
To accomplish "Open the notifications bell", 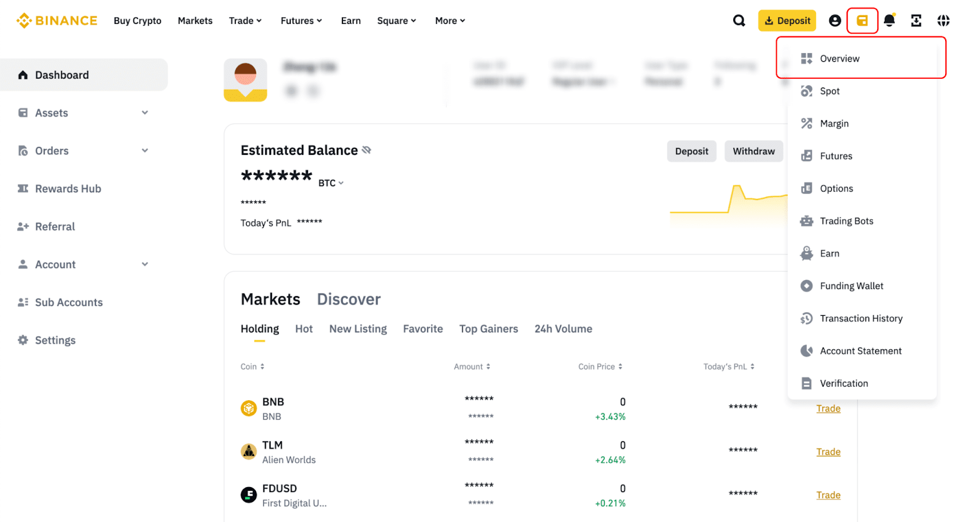I will (x=889, y=21).
